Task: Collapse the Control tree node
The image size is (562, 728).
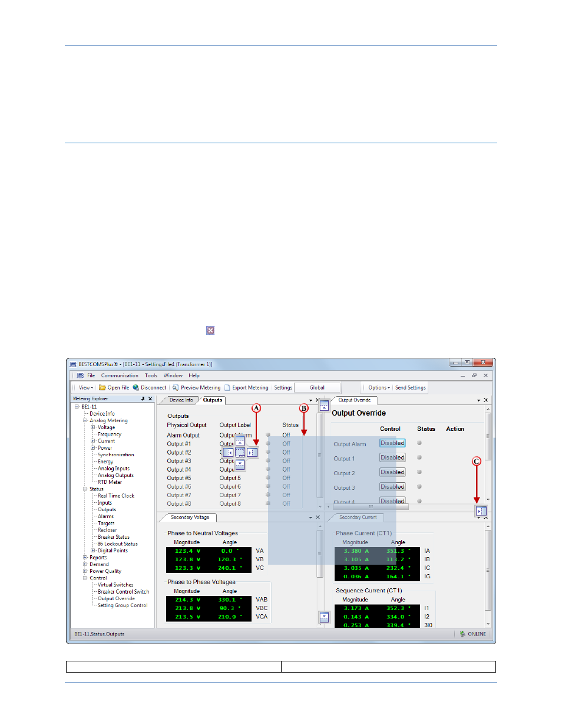Action: coord(85,578)
